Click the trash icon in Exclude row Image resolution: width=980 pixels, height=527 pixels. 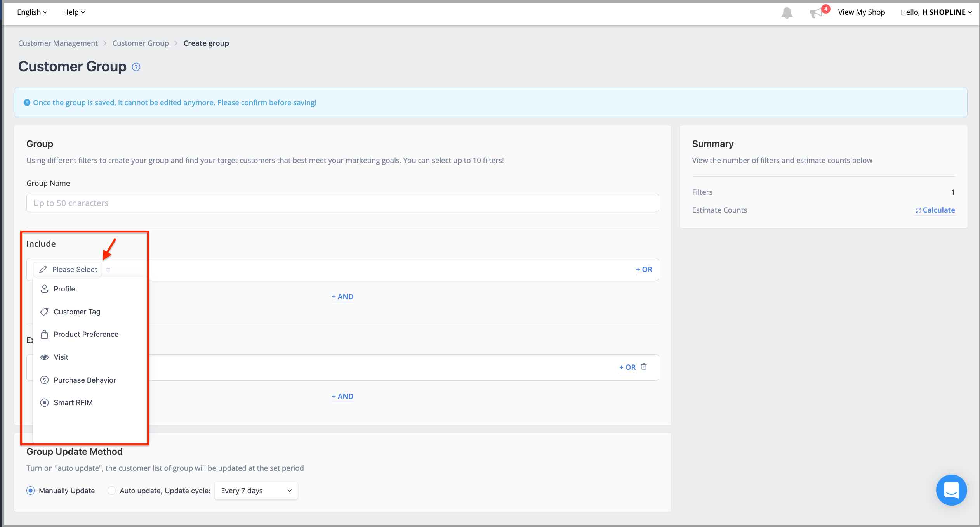(644, 366)
